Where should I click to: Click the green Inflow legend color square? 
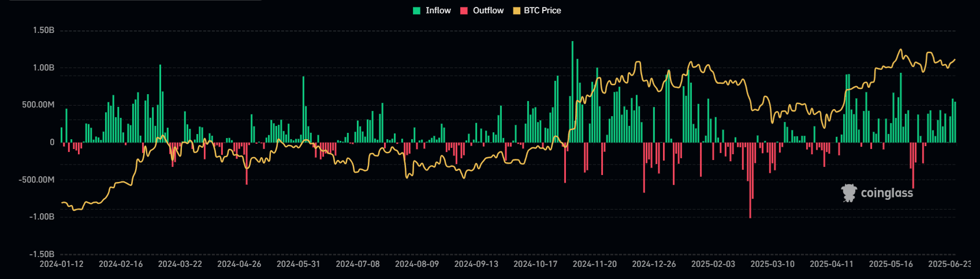point(417,10)
